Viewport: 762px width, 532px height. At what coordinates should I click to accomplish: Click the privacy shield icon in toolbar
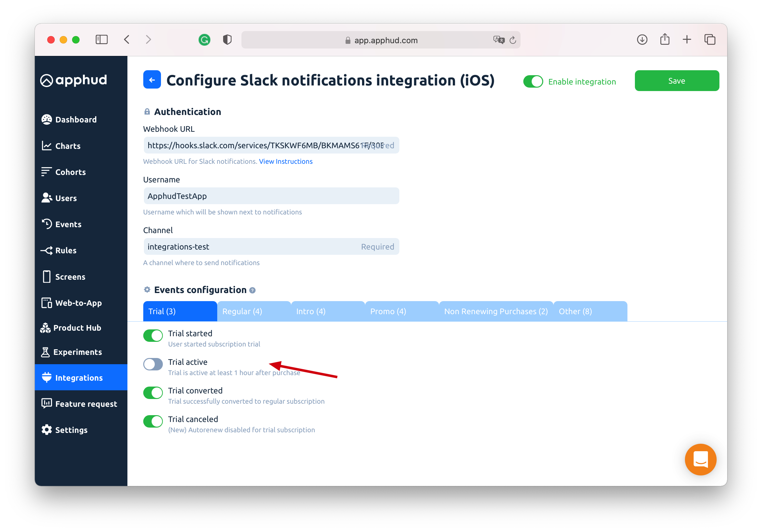click(227, 40)
